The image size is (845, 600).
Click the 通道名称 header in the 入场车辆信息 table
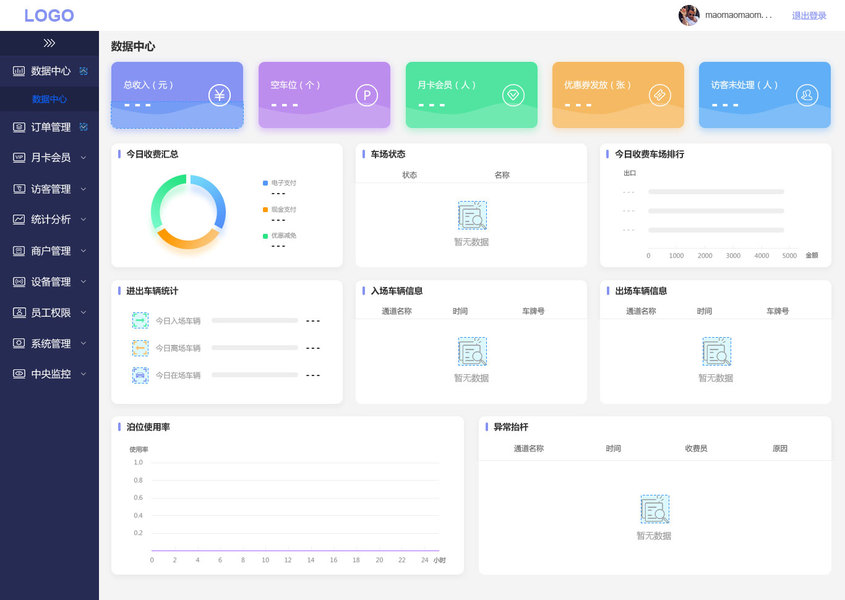(397, 311)
